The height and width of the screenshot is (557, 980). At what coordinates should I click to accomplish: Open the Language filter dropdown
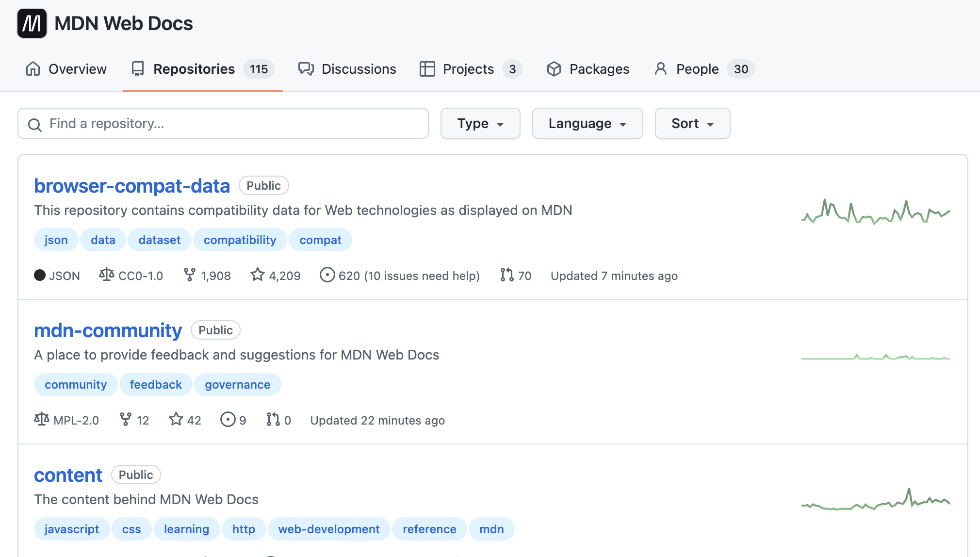coord(588,123)
